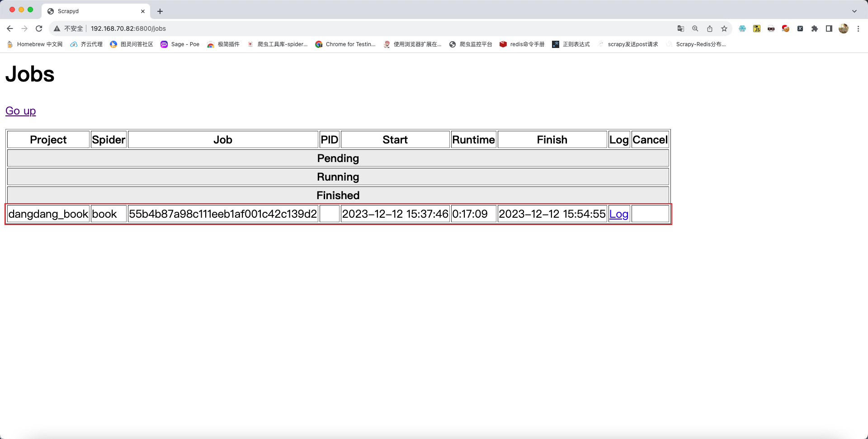Click the Project column header
Screen dimensions: 868x439
pyautogui.click(x=48, y=140)
